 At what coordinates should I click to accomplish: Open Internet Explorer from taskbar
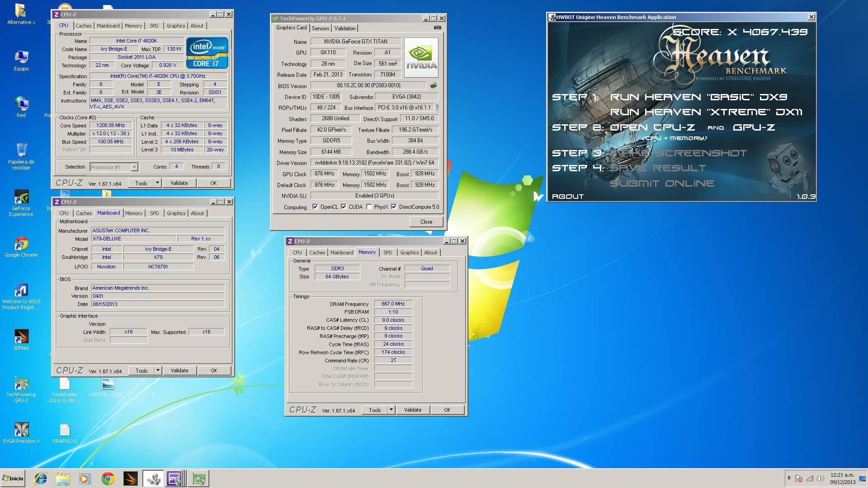coord(41,479)
